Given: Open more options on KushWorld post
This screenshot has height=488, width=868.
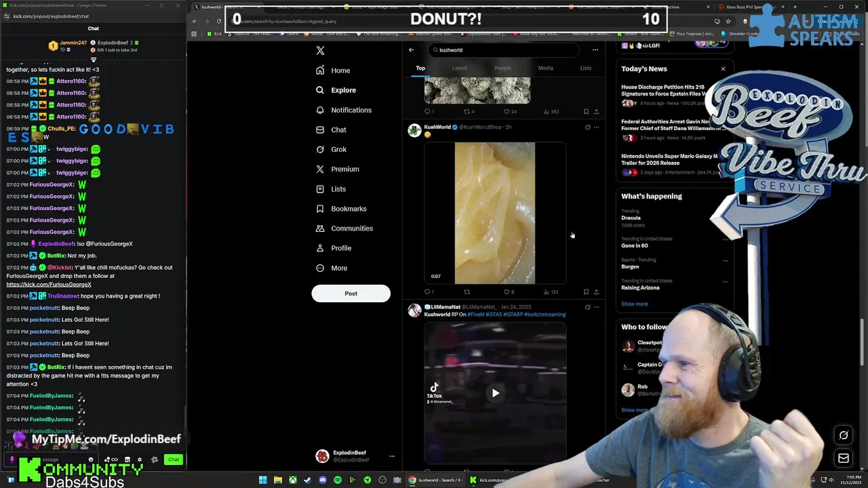Looking at the screenshot, I should 597,127.
